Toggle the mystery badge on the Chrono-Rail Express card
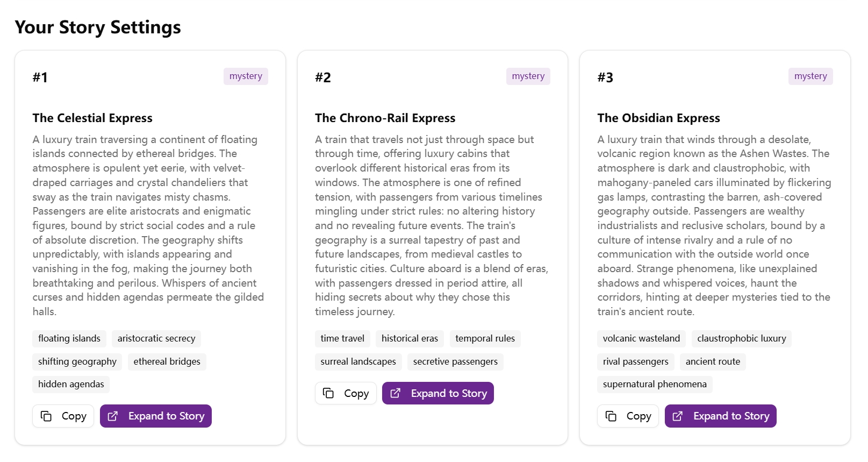Screen dimensions: 868x462 [x=528, y=76]
